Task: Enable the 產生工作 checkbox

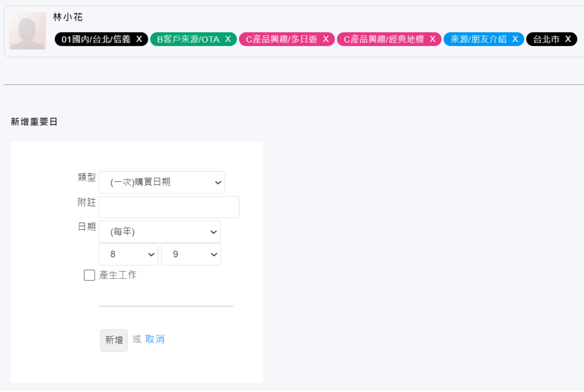Action: click(89, 275)
